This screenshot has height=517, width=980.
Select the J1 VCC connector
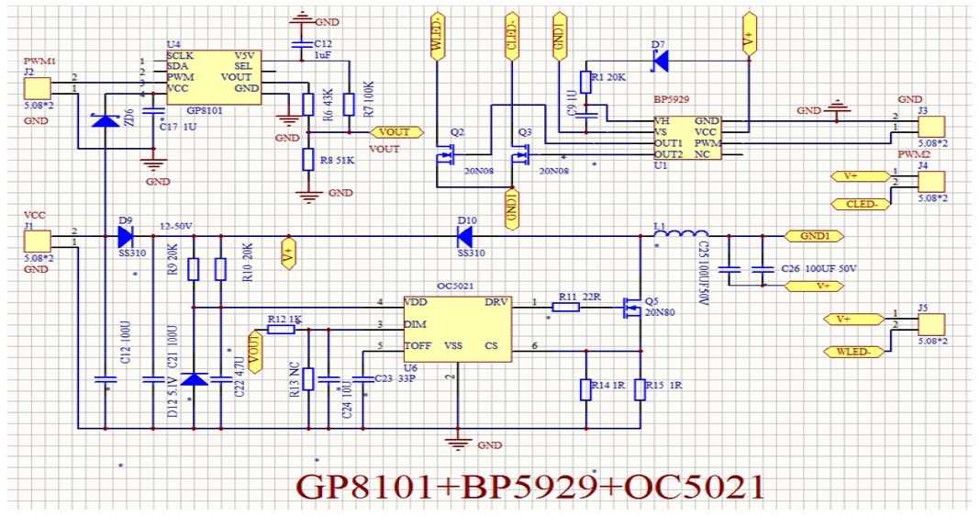click(x=38, y=242)
